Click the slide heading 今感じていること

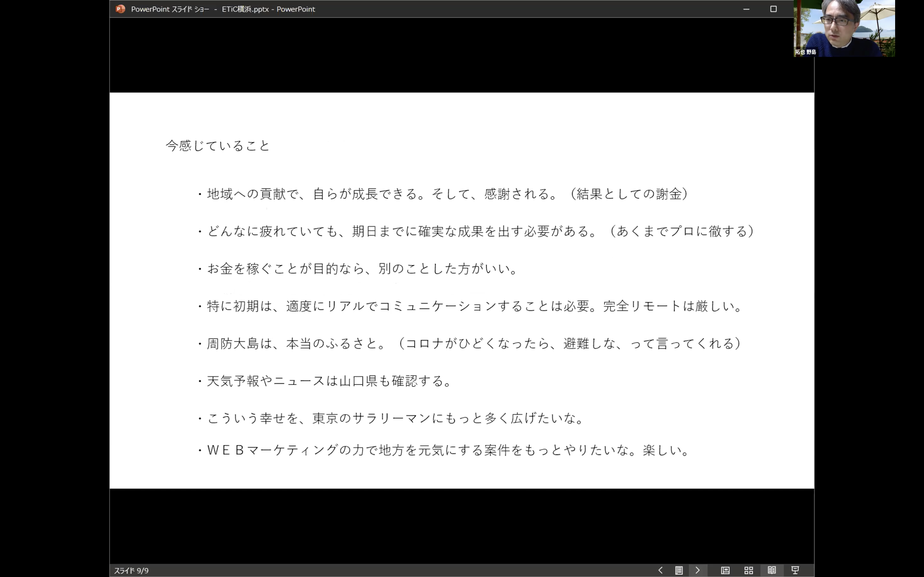click(218, 146)
